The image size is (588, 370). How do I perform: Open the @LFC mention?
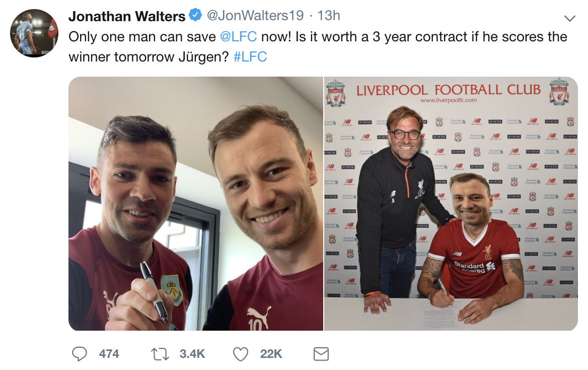click(238, 36)
